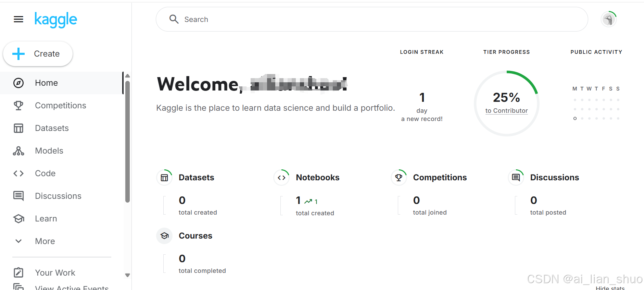Click the Datasets stats card icon
The height and width of the screenshot is (290, 644).
click(x=164, y=178)
